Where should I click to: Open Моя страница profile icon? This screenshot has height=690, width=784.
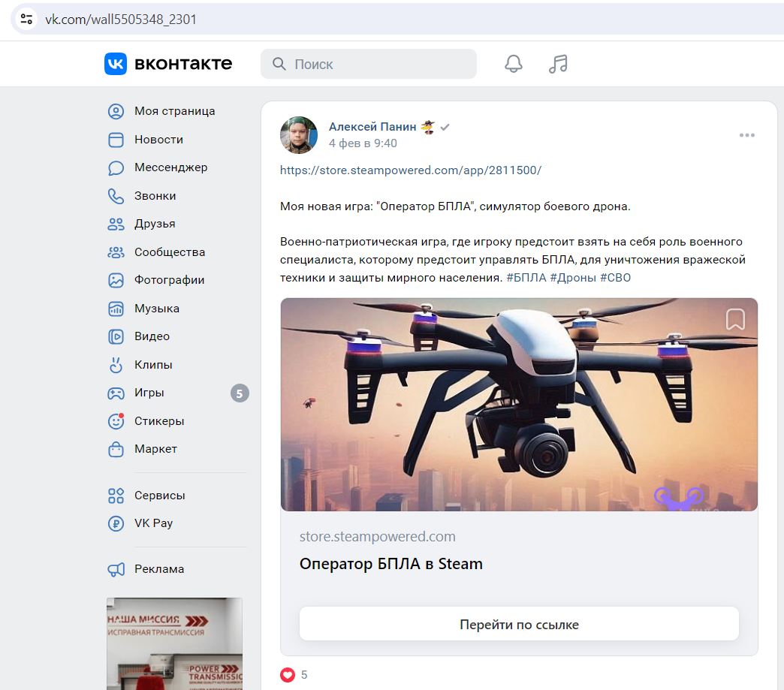(116, 111)
